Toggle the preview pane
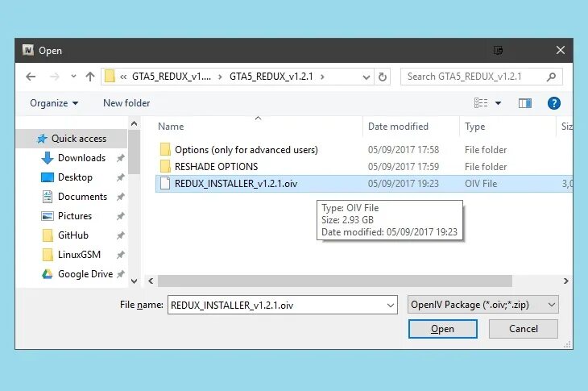 point(525,103)
